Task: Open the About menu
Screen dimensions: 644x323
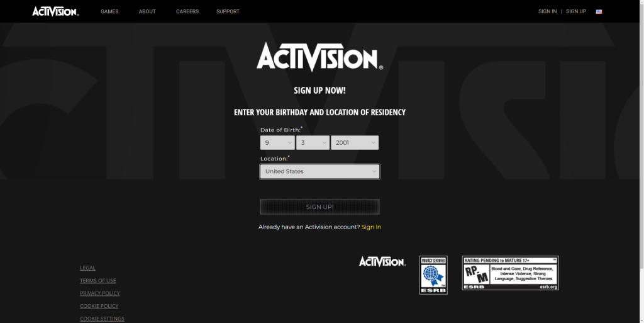Action: pos(147,11)
